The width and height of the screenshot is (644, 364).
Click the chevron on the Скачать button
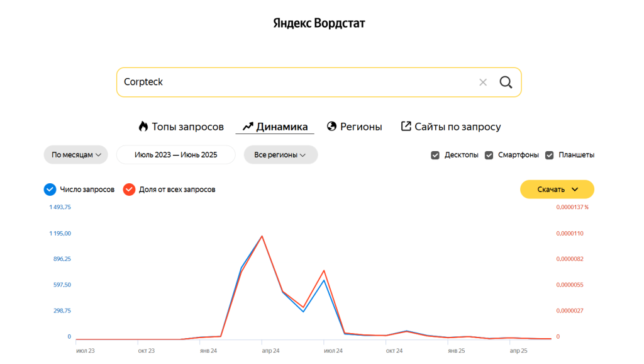(574, 190)
